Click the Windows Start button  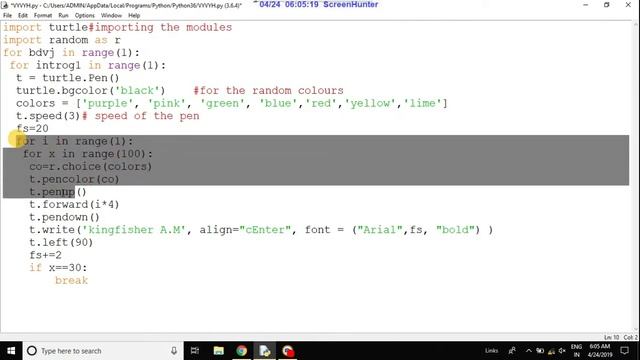pyautogui.click(x=11, y=351)
